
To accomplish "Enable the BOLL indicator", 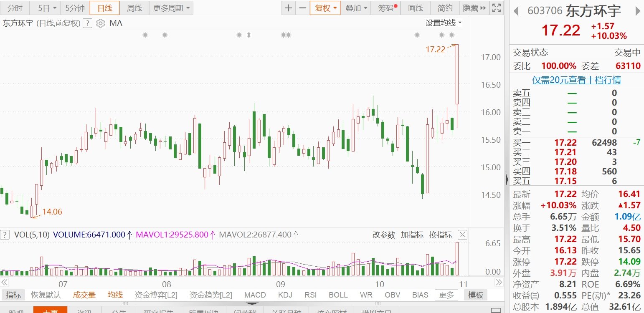I will click(338, 295).
